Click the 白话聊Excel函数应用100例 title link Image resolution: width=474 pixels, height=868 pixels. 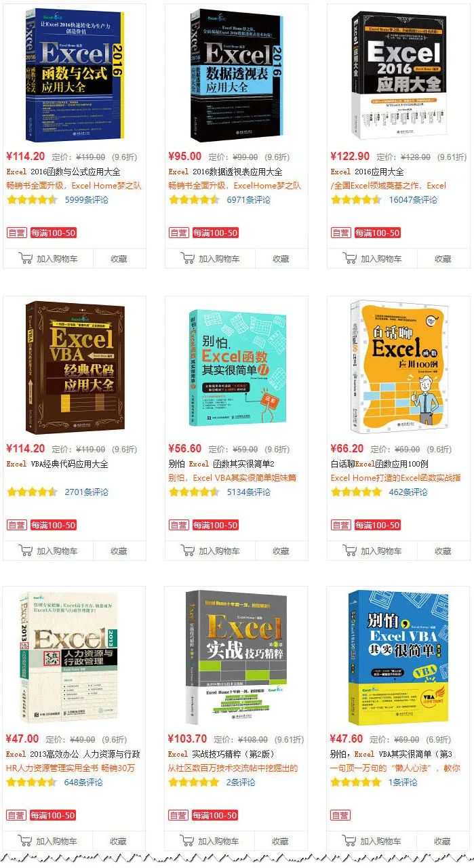pyautogui.click(x=379, y=464)
